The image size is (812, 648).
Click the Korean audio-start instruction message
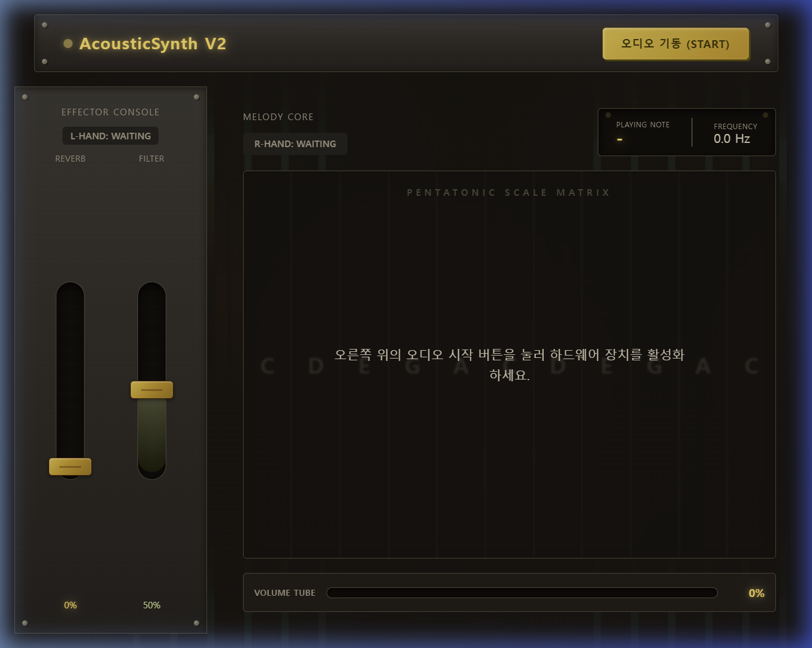509,365
